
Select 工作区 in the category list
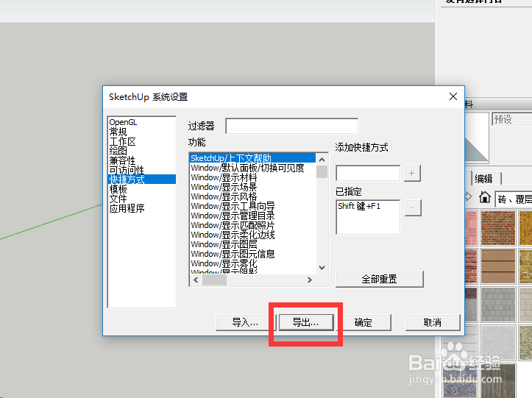pos(122,141)
